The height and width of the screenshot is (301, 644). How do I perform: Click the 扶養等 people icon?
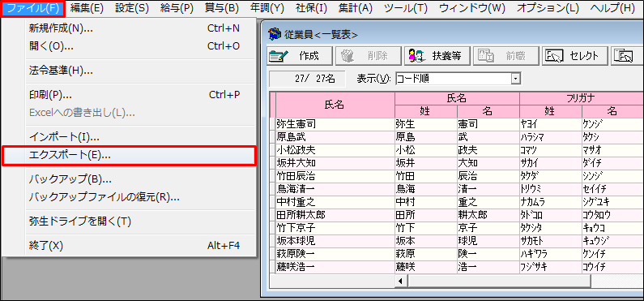click(x=416, y=57)
